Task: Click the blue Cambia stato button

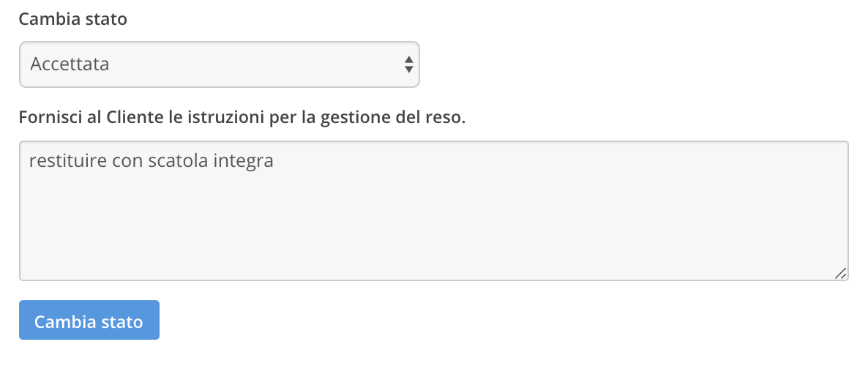Action: pos(89,321)
